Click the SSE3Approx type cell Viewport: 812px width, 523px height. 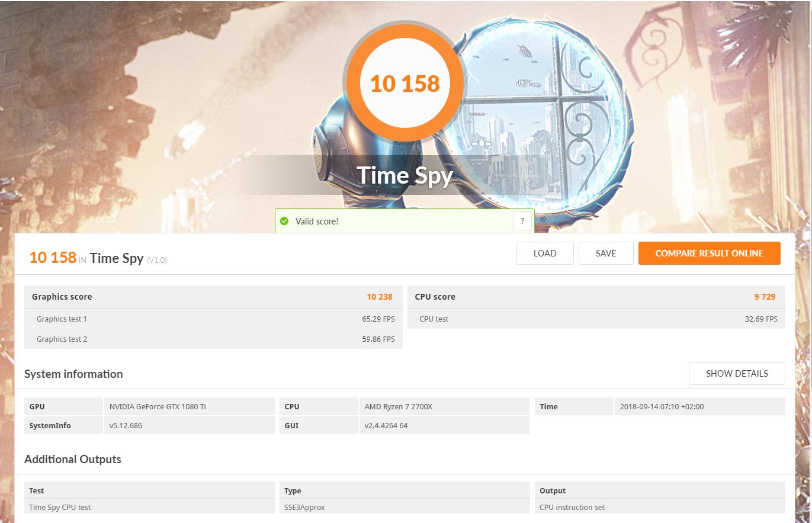(x=304, y=507)
